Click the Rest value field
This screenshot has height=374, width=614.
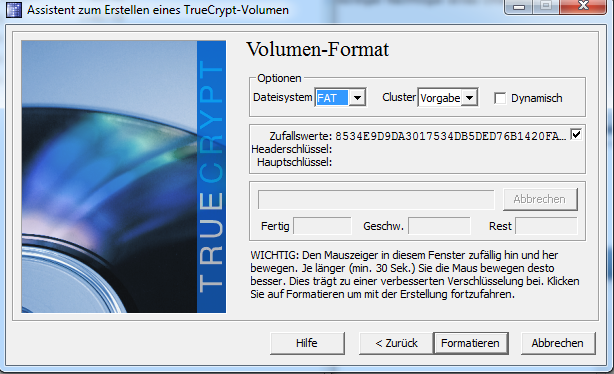pyautogui.click(x=546, y=226)
